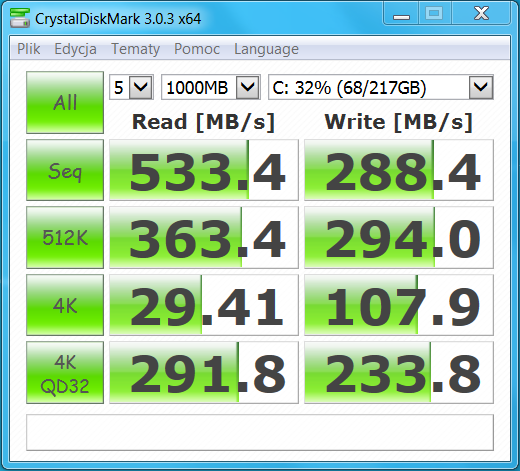The width and height of the screenshot is (520, 471).
Task: Run all benchmarks with All button
Action: 65,102
